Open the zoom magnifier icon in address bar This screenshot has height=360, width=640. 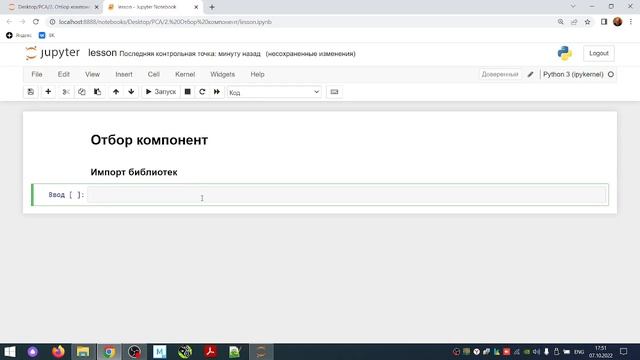click(560, 22)
